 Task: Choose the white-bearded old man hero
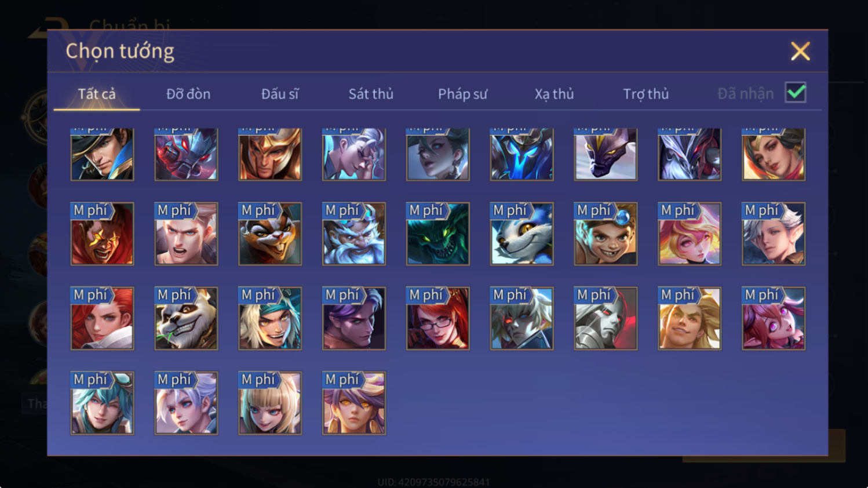pos(354,234)
